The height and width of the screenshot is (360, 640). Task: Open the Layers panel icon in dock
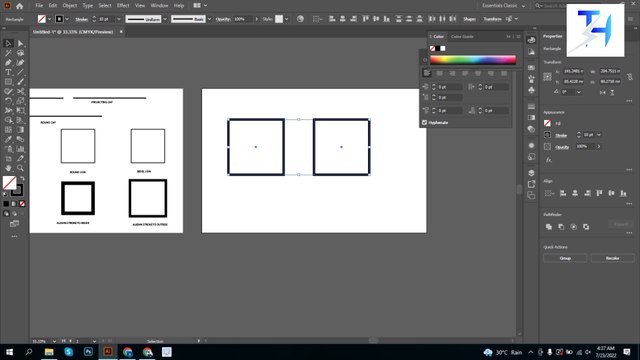(x=531, y=173)
